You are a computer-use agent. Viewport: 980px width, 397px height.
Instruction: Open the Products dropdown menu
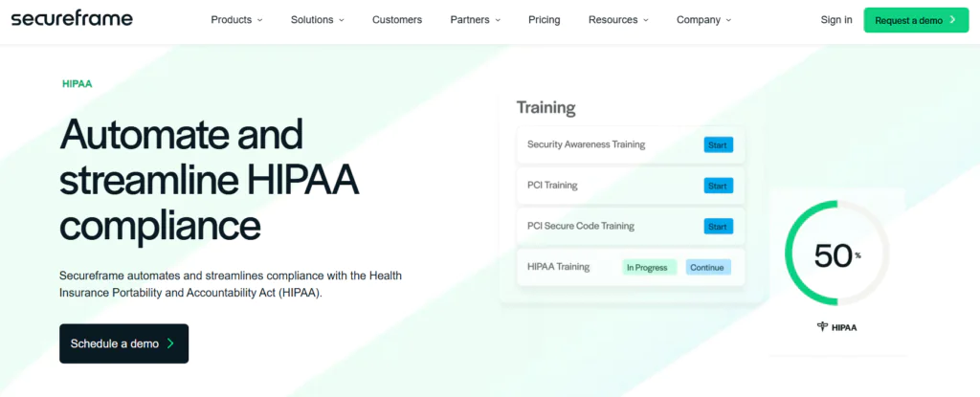(236, 20)
